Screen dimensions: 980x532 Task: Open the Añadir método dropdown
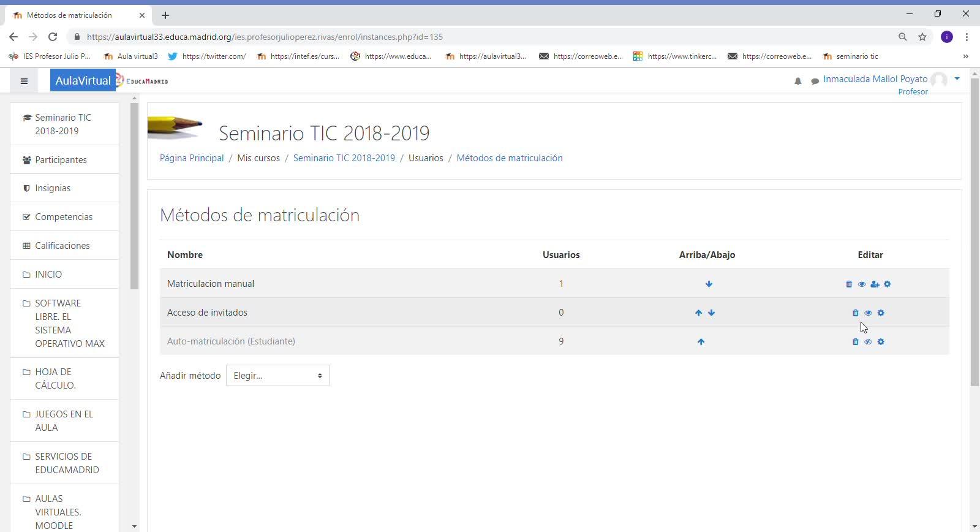point(277,376)
